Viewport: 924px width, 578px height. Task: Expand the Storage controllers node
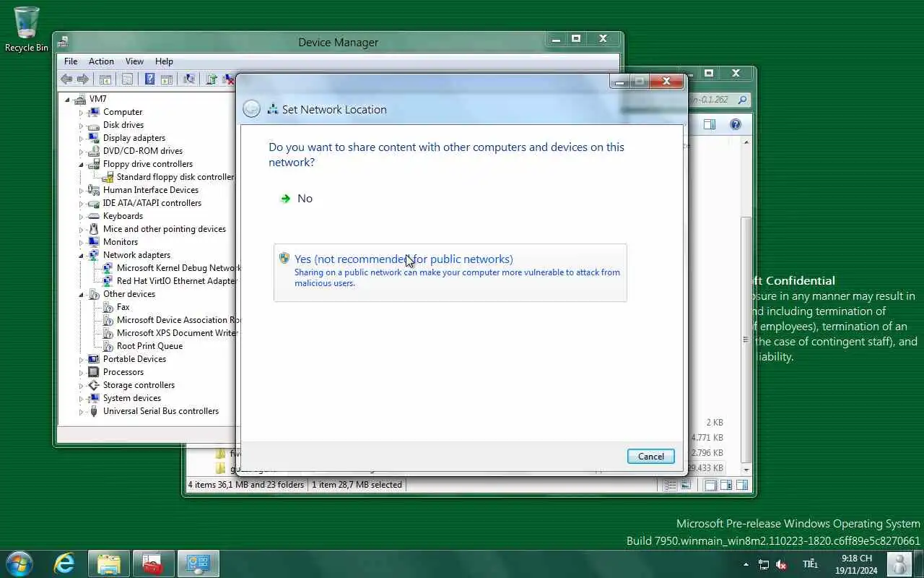(81, 385)
